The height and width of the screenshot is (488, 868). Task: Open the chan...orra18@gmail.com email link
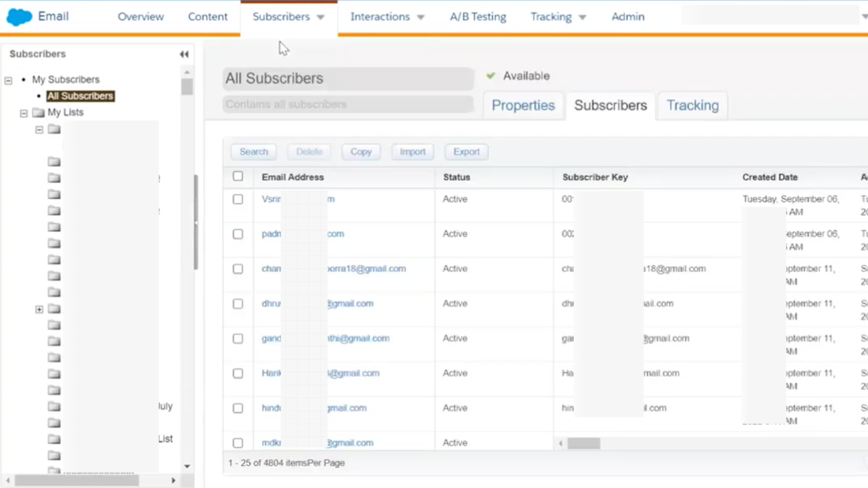pyautogui.click(x=334, y=269)
